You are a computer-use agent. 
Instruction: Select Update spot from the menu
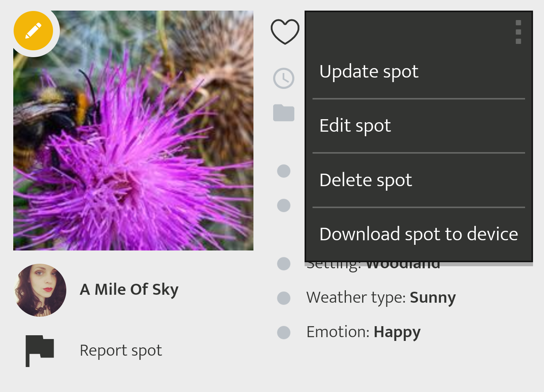[x=369, y=72]
